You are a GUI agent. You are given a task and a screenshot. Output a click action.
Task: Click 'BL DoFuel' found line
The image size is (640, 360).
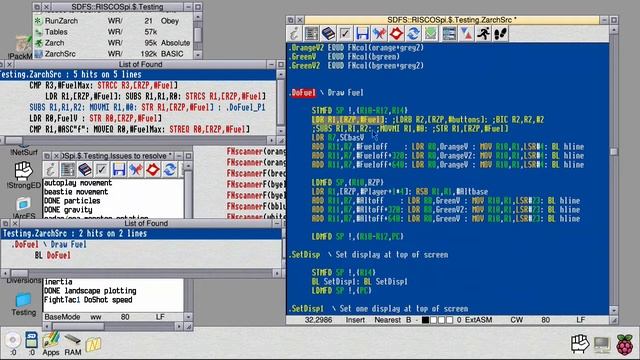(53, 256)
